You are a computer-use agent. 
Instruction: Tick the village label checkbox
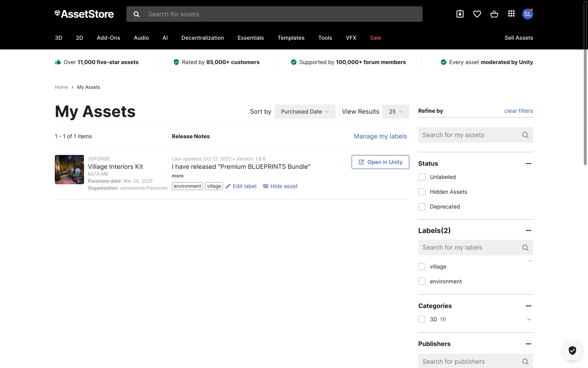(x=422, y=267)
